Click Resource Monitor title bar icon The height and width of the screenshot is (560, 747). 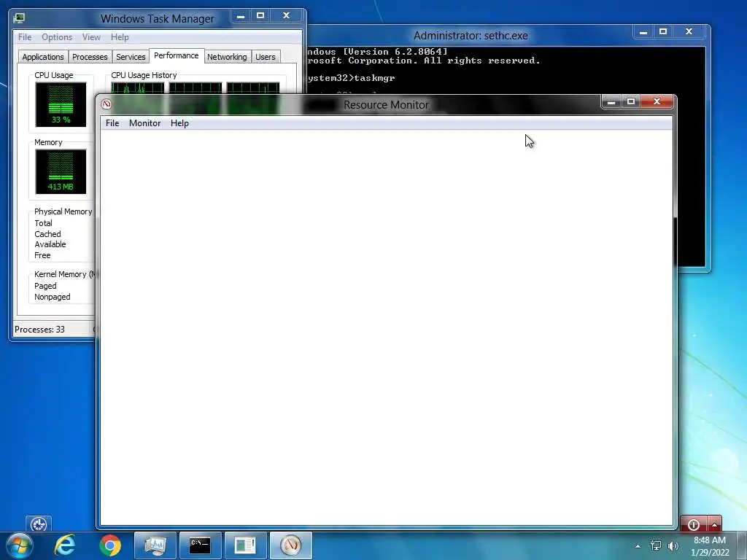(107, 104)
